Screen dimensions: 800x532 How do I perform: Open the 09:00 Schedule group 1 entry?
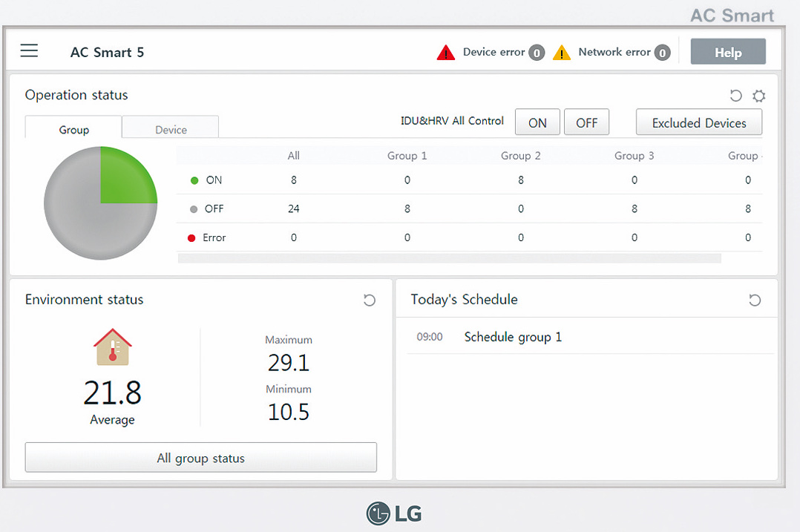click(x=512, y=338)
